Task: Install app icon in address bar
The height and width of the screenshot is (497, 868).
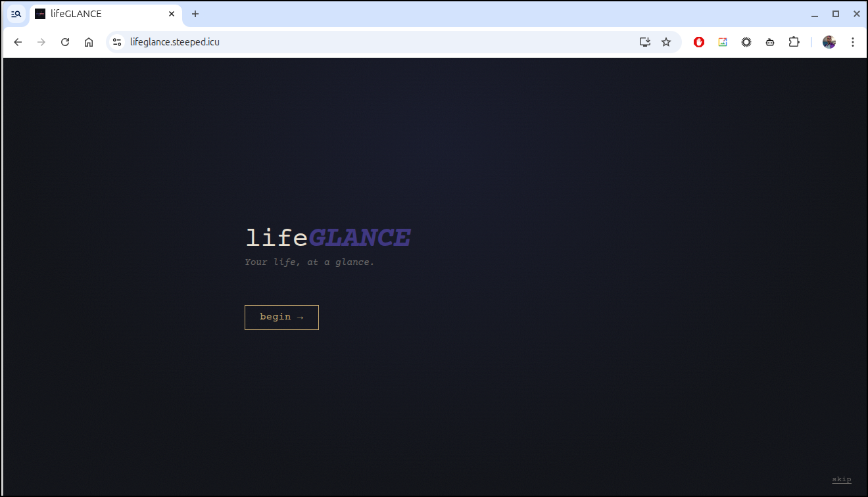Action: [x=645, y=42]
